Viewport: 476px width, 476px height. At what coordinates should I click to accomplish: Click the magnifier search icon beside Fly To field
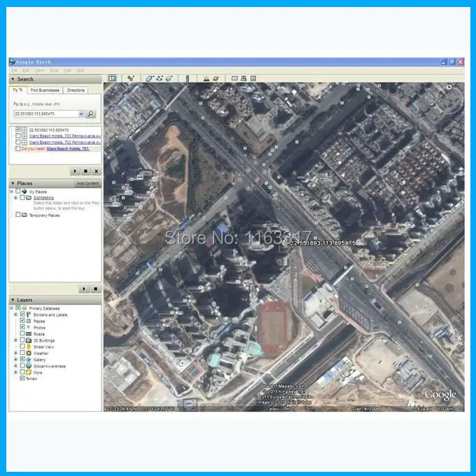(x=90, y=114)
